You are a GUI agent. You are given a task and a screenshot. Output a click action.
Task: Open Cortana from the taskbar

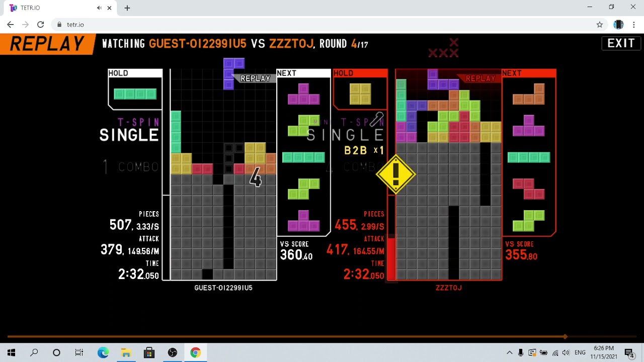pyautogui.click(x=56, y=352)
